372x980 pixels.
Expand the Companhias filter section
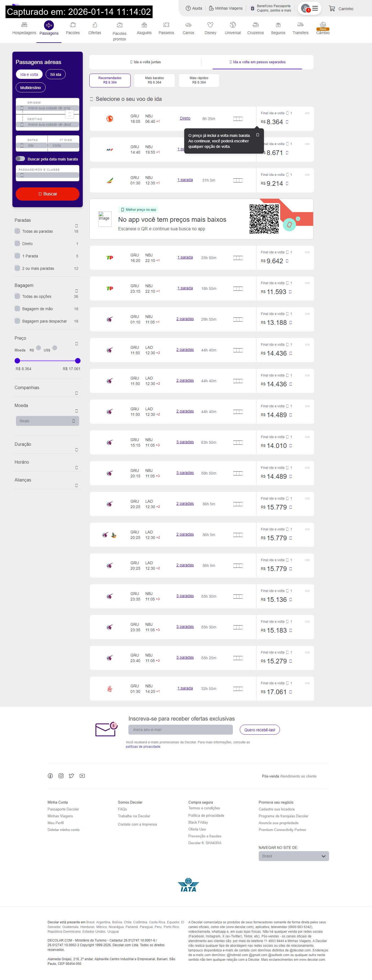point(76,393)
